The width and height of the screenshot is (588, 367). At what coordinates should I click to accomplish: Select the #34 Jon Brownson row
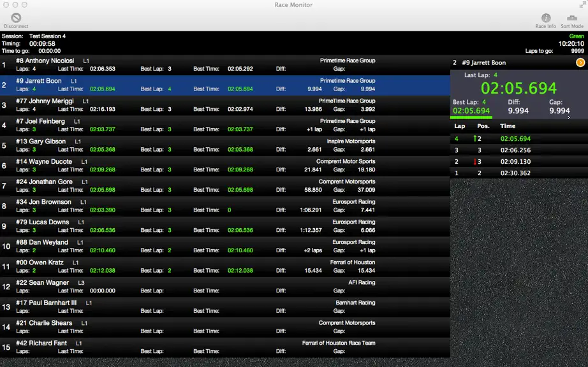pyautogui.click(x=225, y=206)
